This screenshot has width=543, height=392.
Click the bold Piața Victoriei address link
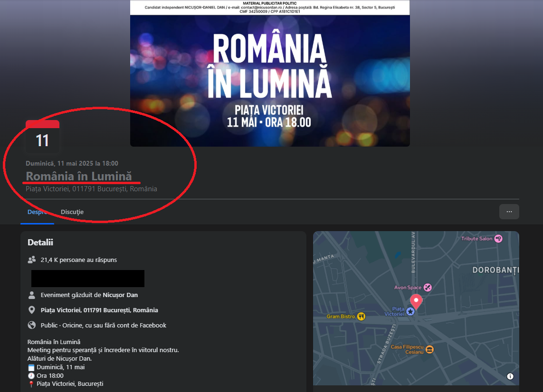click(99, 310)
